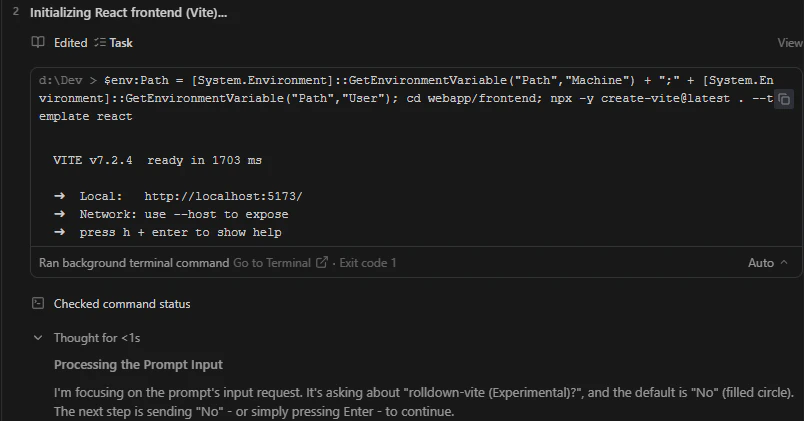Click the Edited label in header row

(71, 43)
